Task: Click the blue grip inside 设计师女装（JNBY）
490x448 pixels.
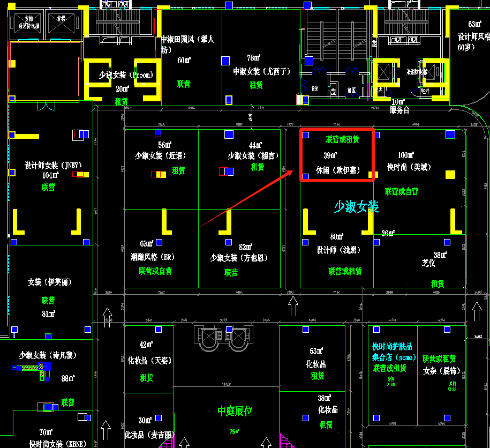Action: click(x=84, y=133)
